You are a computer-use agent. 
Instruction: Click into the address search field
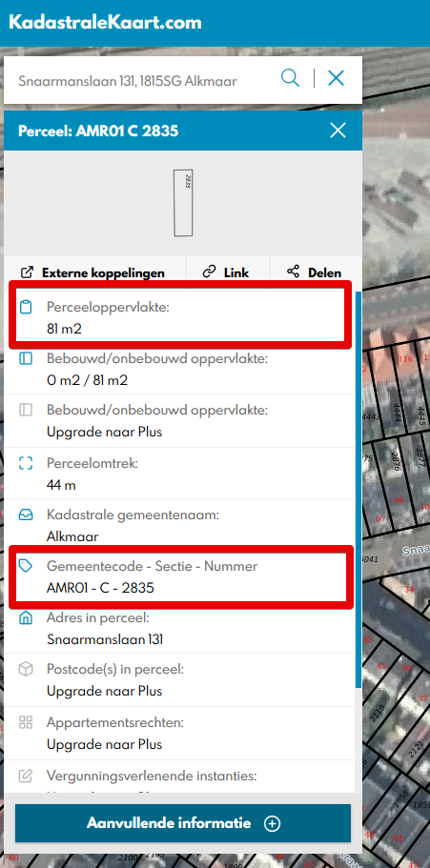(x=144, y=81)
